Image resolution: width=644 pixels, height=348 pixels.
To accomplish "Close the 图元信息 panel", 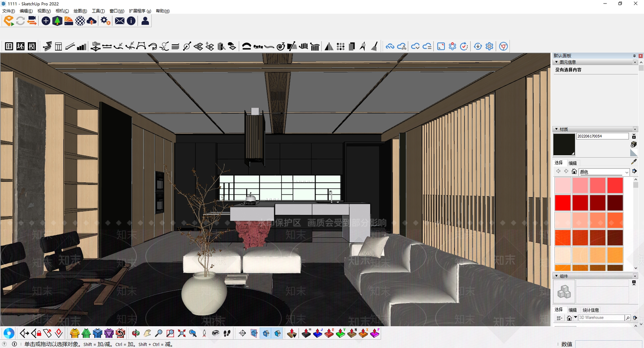I will coord(635,62).
